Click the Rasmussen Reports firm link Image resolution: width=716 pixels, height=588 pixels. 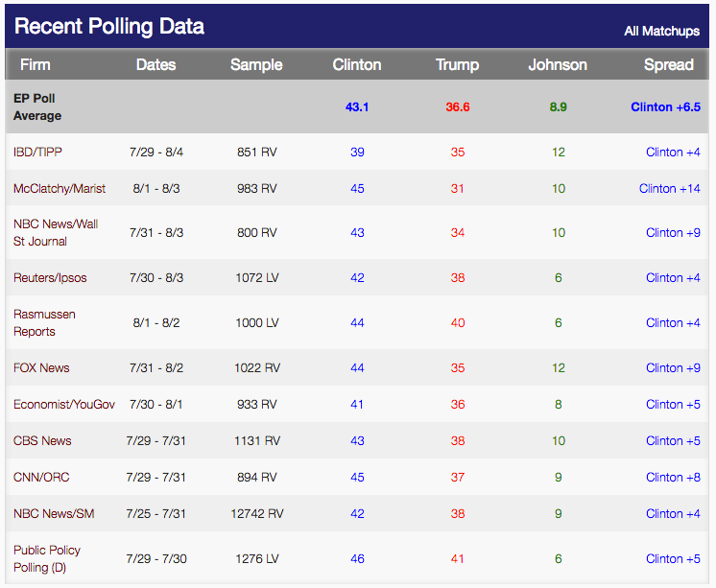coord(44,323)
